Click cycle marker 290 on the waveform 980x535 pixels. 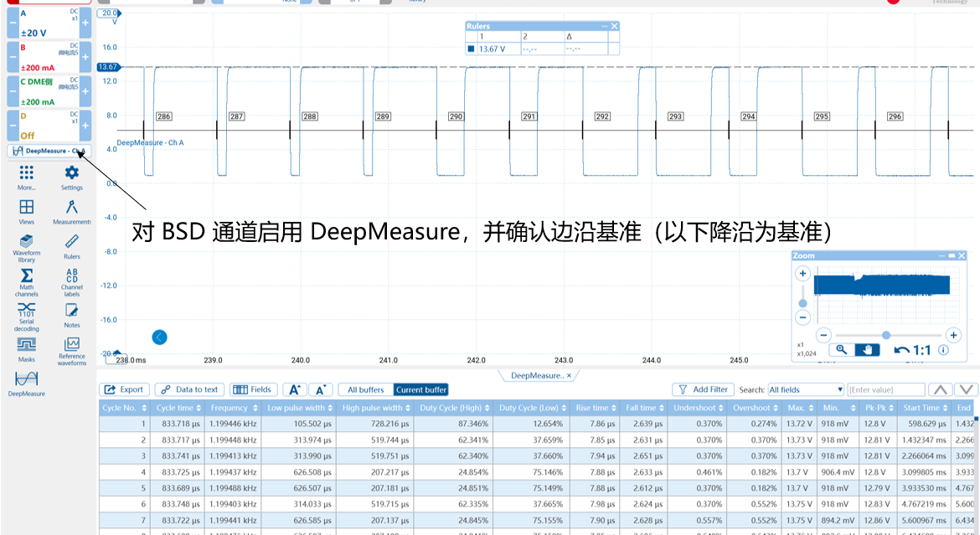coord(456,116)
